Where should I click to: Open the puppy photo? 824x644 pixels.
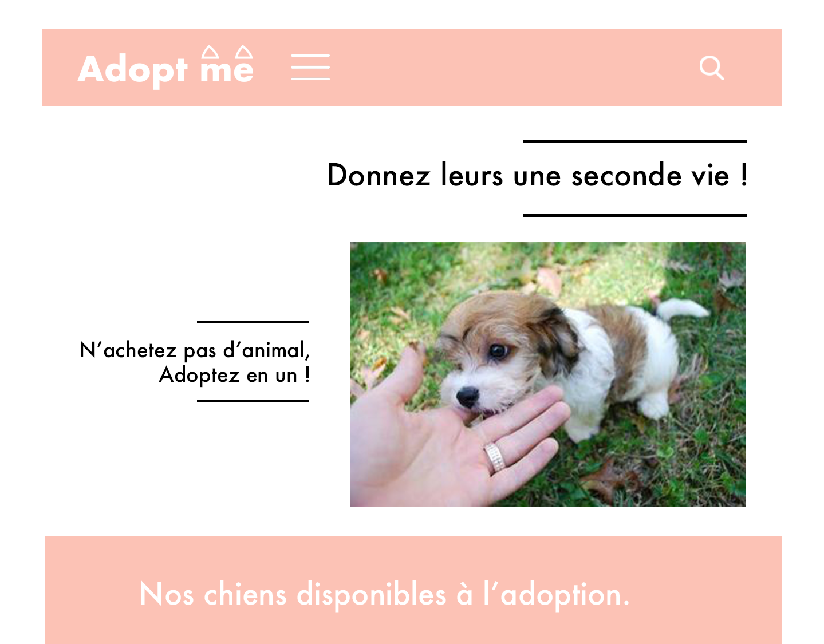547,374
